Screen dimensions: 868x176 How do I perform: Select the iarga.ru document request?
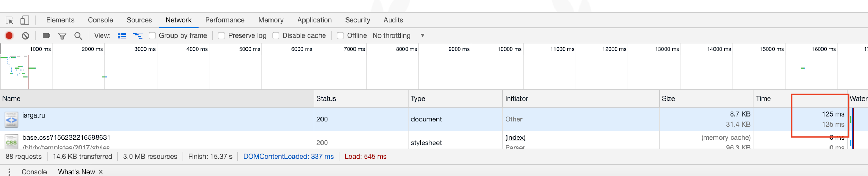click(34, 115)
